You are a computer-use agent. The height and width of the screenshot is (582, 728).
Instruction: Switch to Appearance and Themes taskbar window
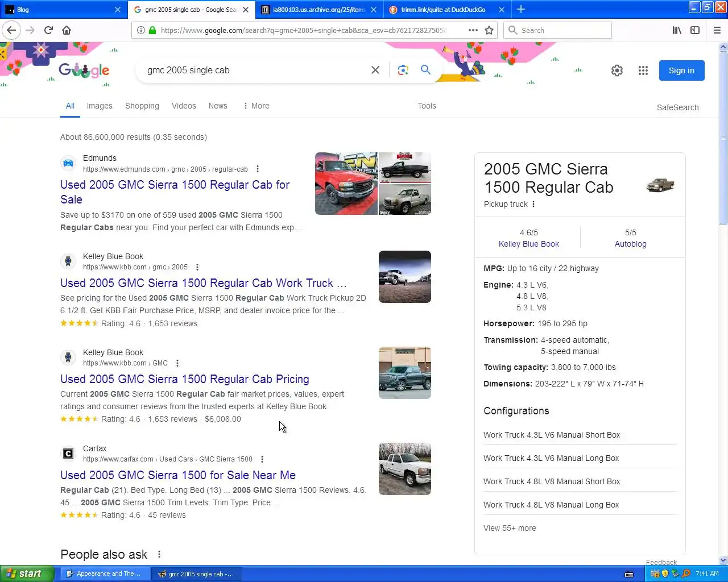(104, 574)
